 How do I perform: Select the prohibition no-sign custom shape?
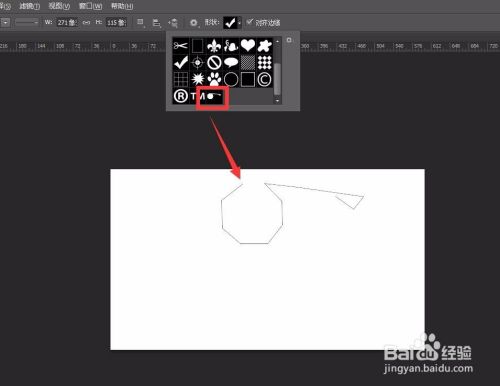(214, 62)
